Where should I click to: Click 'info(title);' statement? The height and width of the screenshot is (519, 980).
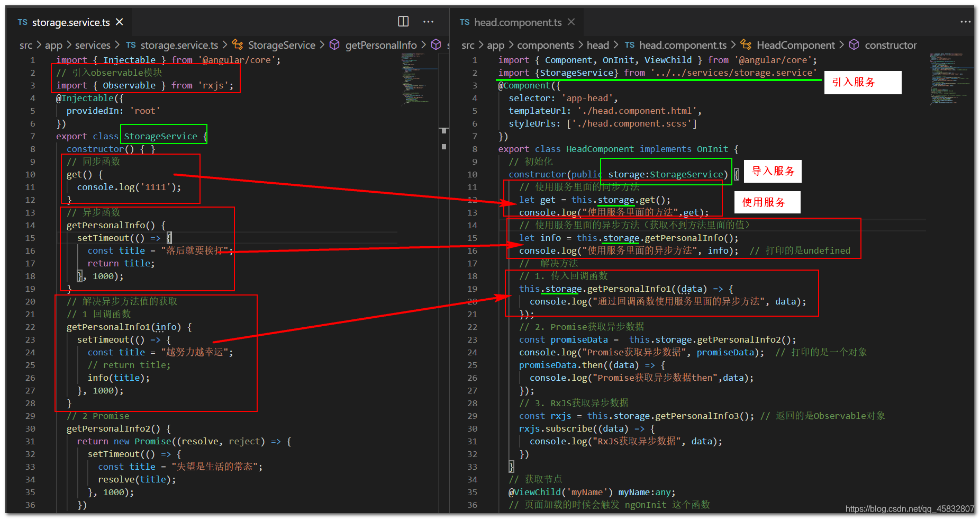click(x=119, y=378)
